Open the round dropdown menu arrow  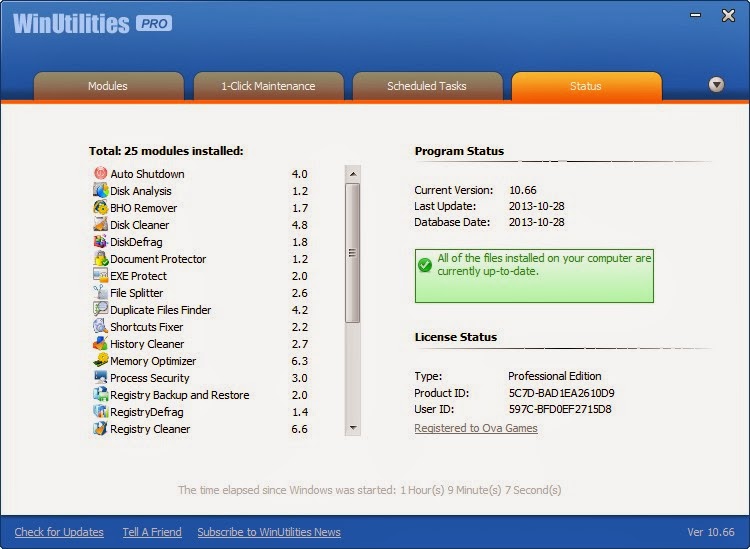pyautogui.click(x=716, y=85)
